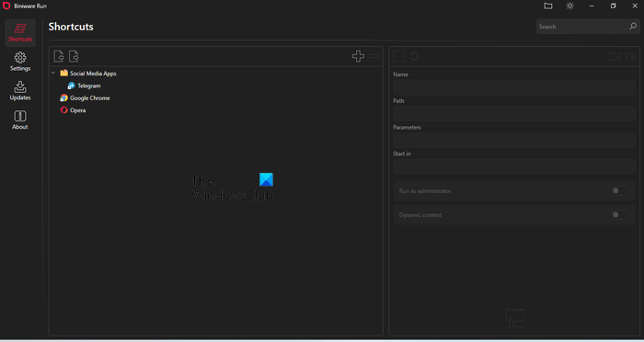Remove shortcut using the minus icon
The width and height of the screenshot is (644, 342).
374,56
